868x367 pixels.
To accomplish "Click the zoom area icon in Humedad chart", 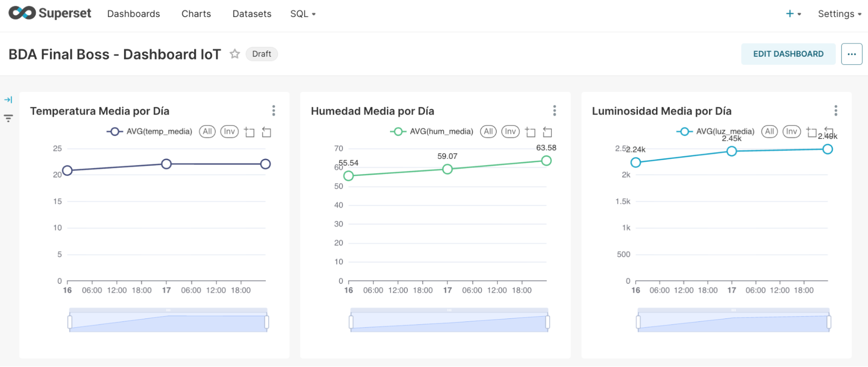I will 530,132.
